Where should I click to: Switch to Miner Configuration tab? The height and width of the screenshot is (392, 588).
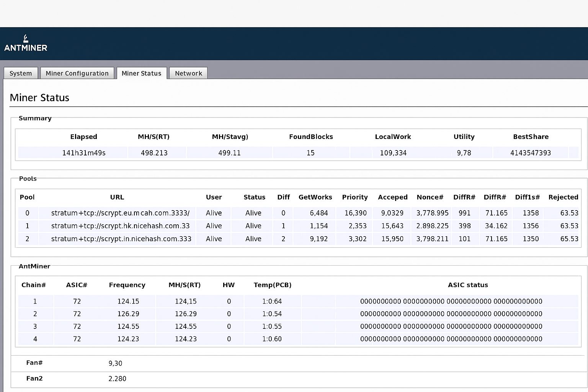point(77,73)
